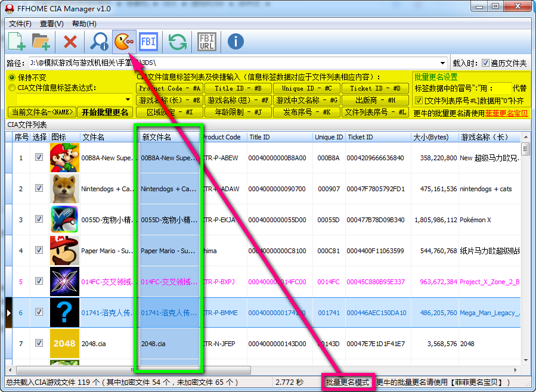Open the 文件(F) menu
Viewport: 536px width, 392px height.
tap(20, 24)
